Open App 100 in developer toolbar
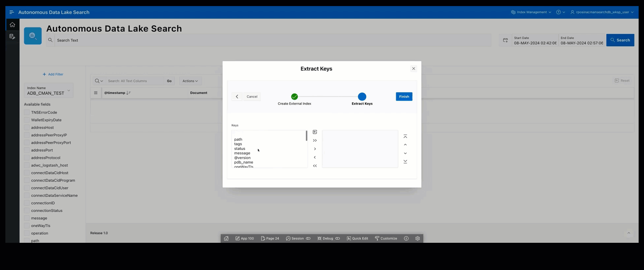The image size is (644, 270). 245,238
